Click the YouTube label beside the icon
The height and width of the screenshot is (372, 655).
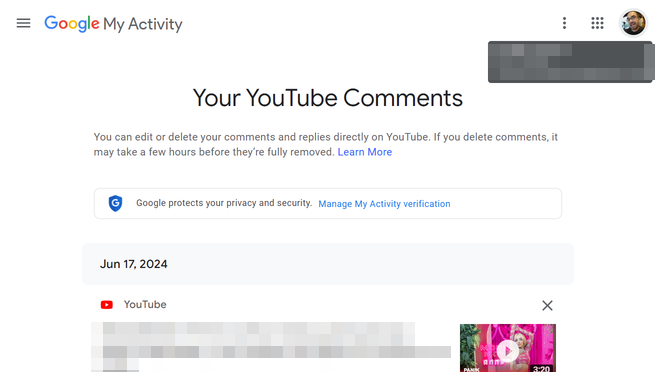[145, 305]
